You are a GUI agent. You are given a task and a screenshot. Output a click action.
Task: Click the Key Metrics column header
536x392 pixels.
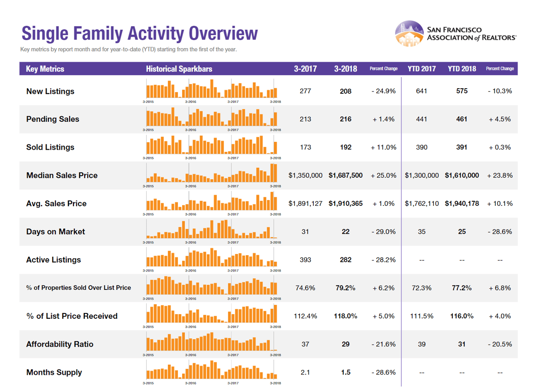coord(45,69)
